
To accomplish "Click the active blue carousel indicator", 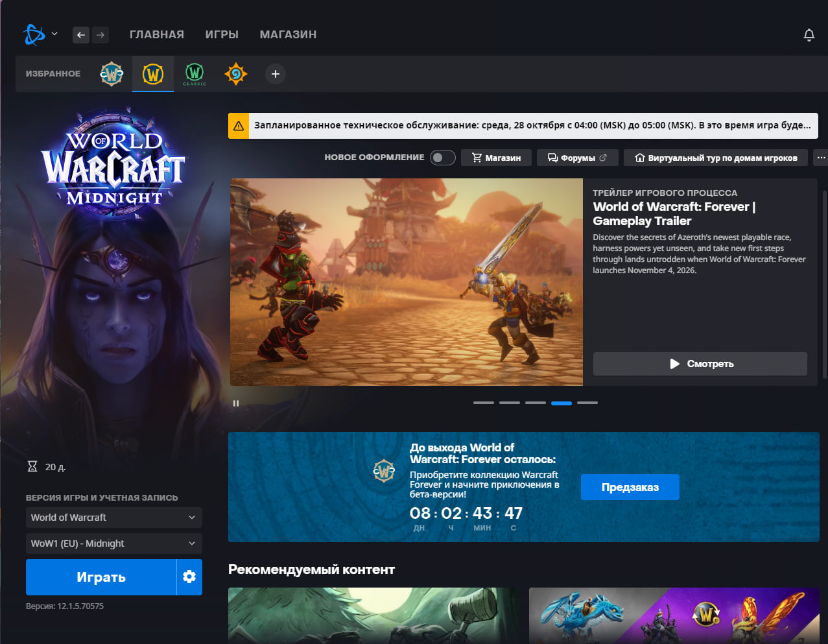I will click(x=562, y=403).
